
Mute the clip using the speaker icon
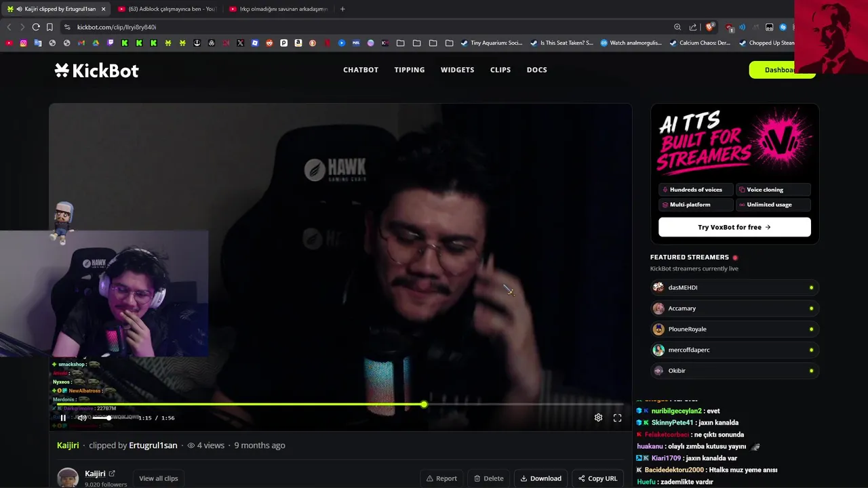click(x=81, y=418)
